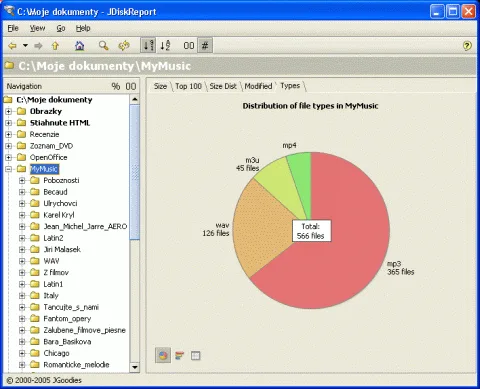
Task: Click the Forward arrow toolbar icon
Action: tap(38, 46)
